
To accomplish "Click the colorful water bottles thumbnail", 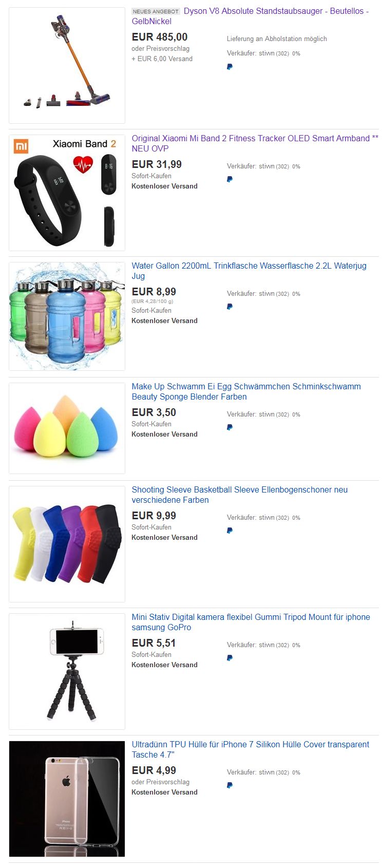I will 67,316.
